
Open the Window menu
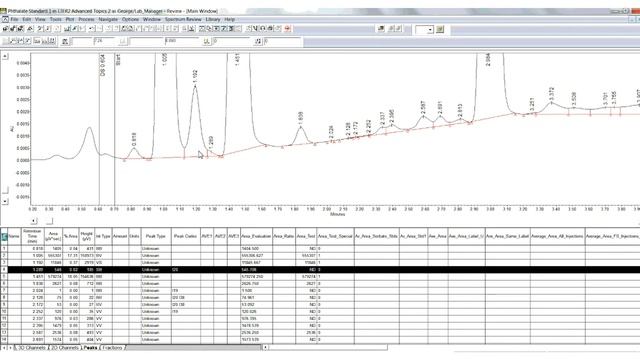point(152,19)
